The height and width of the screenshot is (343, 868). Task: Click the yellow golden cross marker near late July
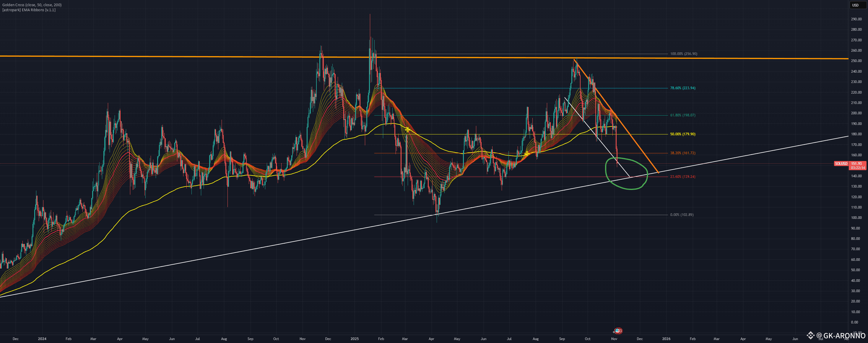tap(527, 154)
